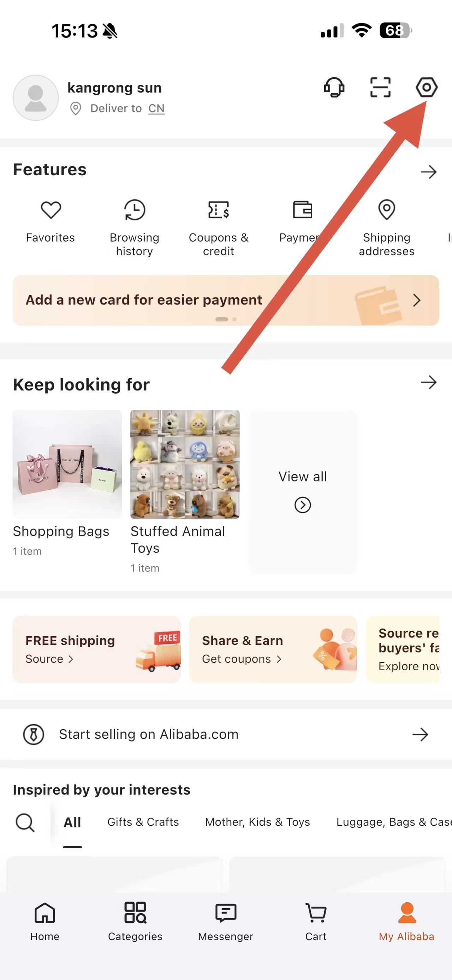Expand Keep looking for arrow
The width and height of the screenshot is (452, 980).
428,382
